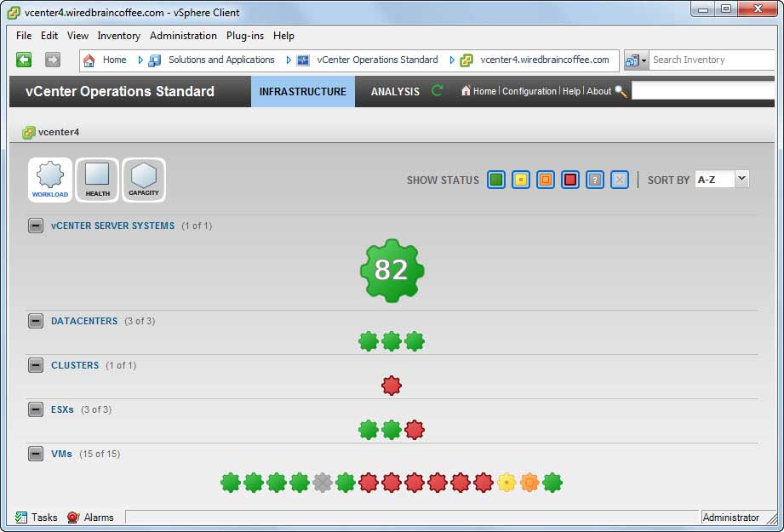Select the Health square badge
Screen dimensions: 784x532
97,180
